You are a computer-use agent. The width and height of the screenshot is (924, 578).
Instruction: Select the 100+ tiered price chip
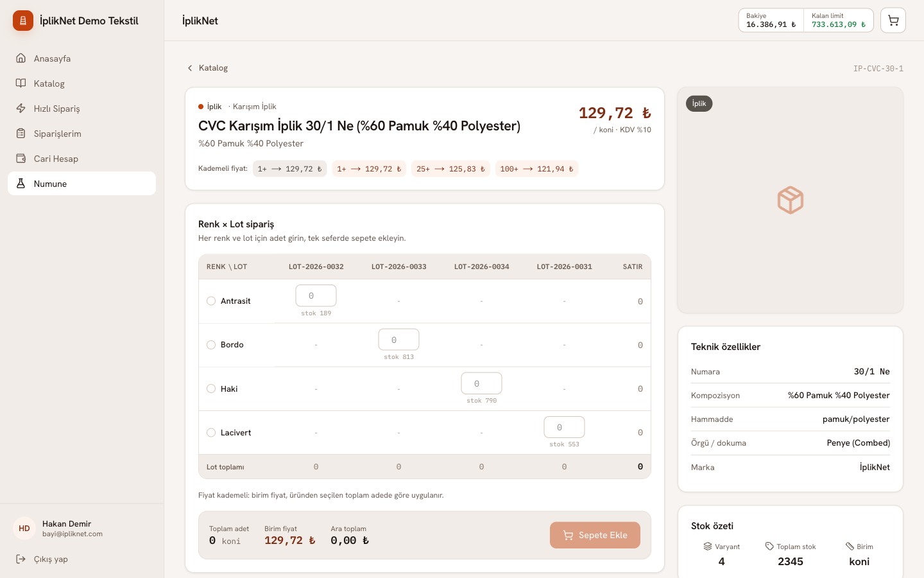(x=536, y=169)
